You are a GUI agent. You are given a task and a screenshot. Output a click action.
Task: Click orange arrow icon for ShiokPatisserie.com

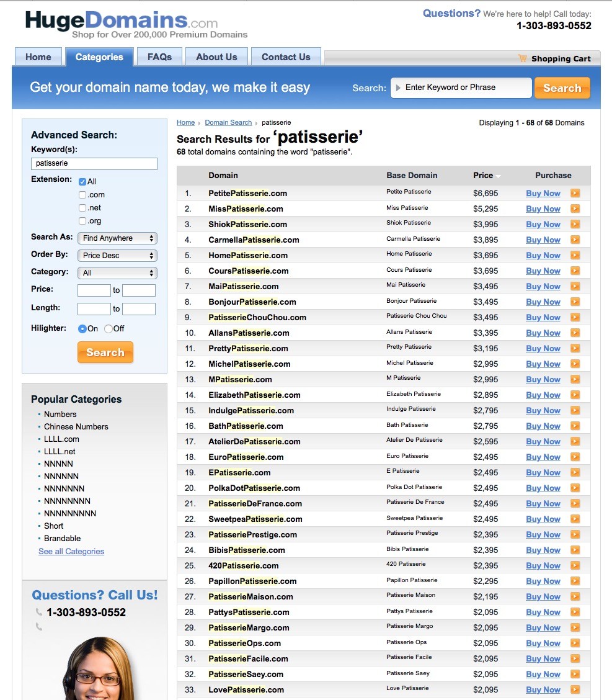pyautogui.click(x=575, y=224)
